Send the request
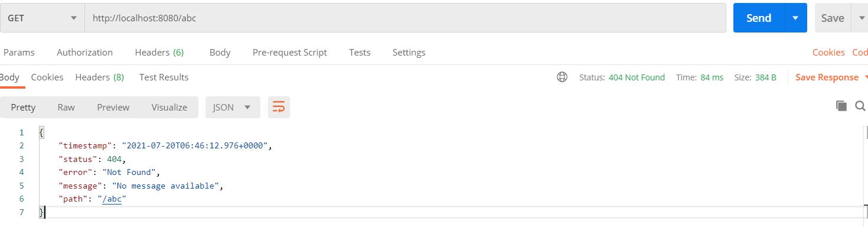The width and height of the screenshot is (868, 227). 759,18
